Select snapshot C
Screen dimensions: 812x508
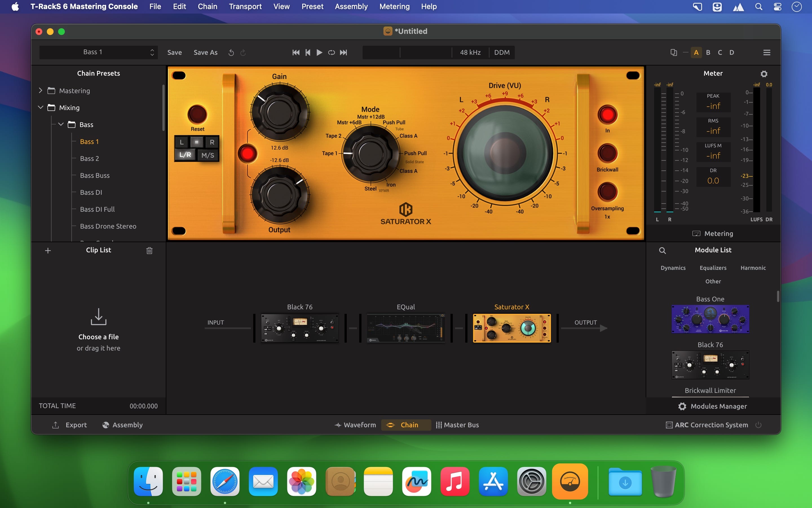point(720,52)
